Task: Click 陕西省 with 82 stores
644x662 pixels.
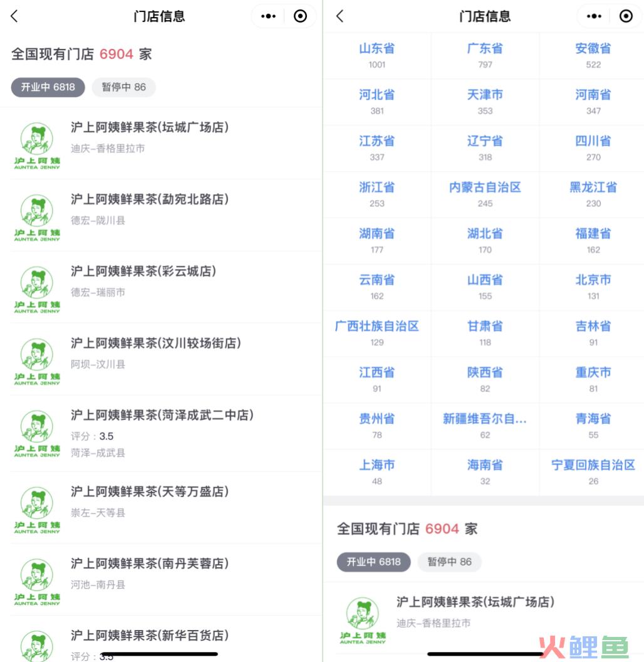Action: (486, 380)
